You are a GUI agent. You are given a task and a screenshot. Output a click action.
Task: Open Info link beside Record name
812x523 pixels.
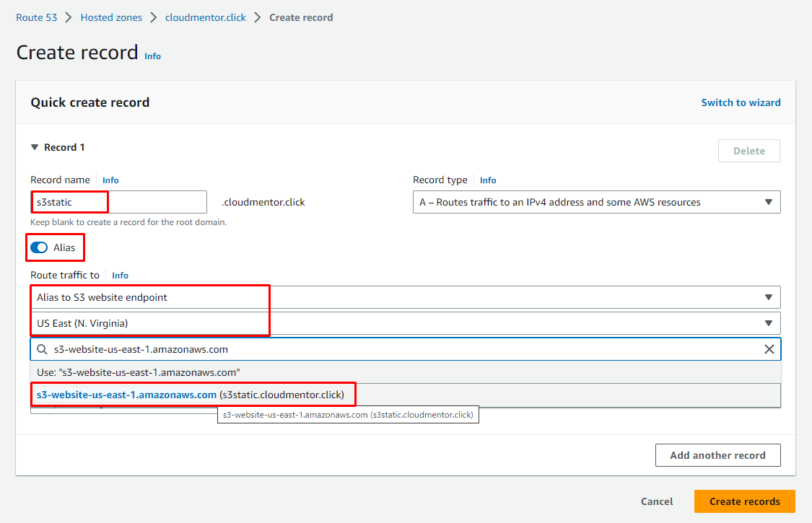[x=110, y=180]
